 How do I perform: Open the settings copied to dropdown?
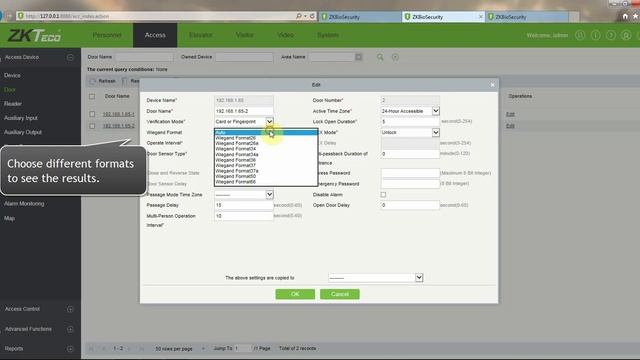419,278
